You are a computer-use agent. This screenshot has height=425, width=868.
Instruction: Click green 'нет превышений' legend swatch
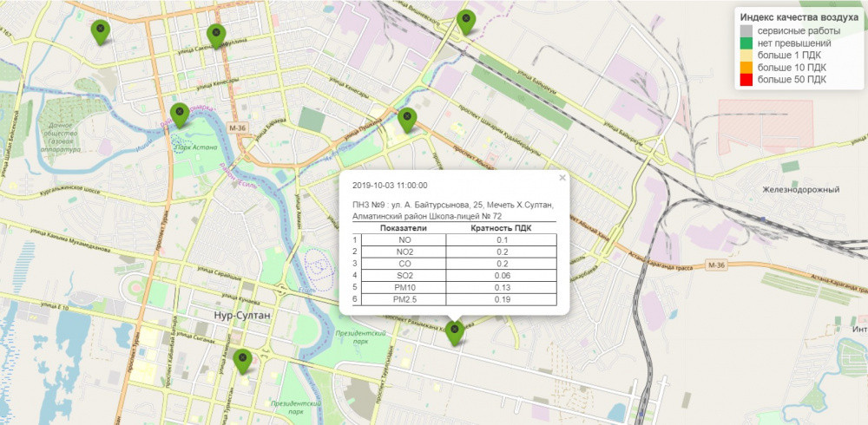click(745, 42)
